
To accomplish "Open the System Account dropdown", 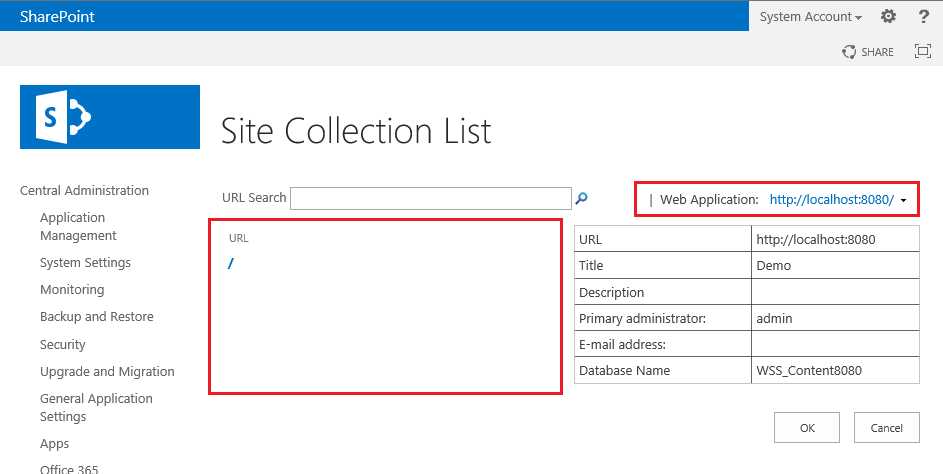I will (810, 17).
